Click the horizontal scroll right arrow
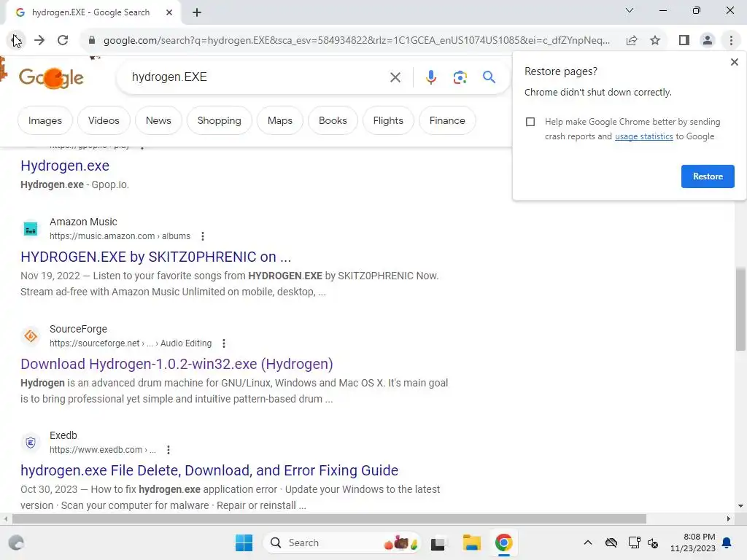The height and width of the screenshot is (560, 747). pos(729,518)
